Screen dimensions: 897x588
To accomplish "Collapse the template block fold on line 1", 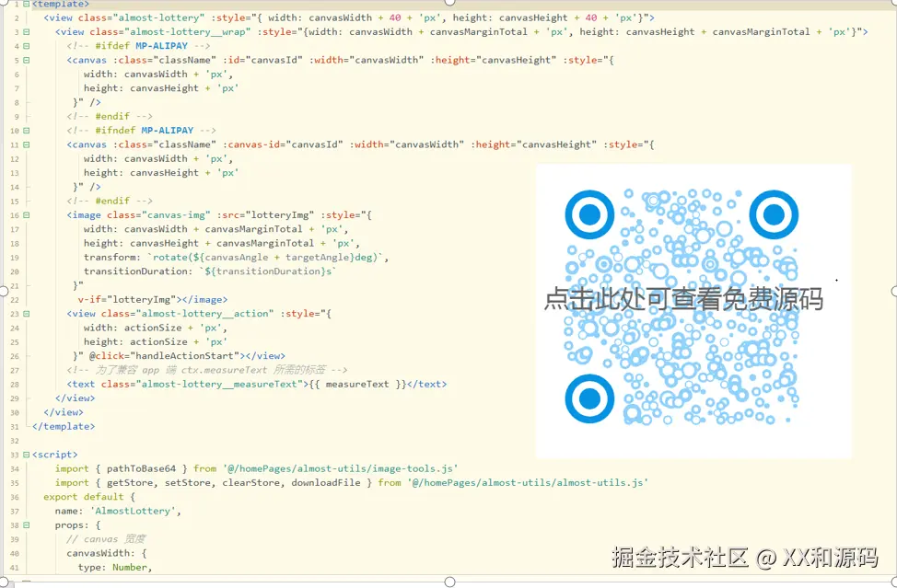I will click(x=27, y=4).
